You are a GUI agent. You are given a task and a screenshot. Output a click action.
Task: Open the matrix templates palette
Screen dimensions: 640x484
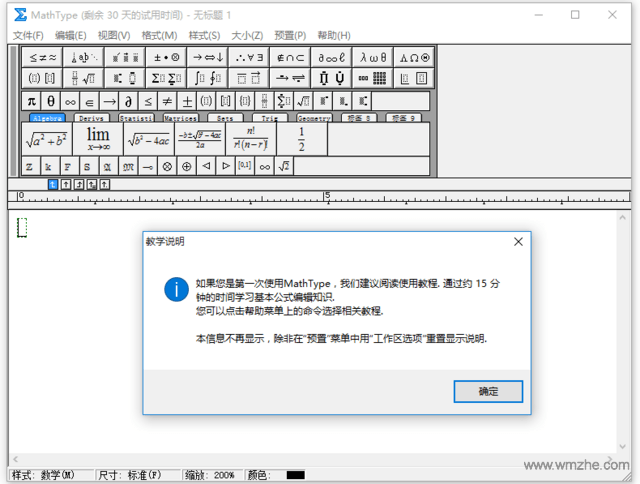tap(373, 78)
